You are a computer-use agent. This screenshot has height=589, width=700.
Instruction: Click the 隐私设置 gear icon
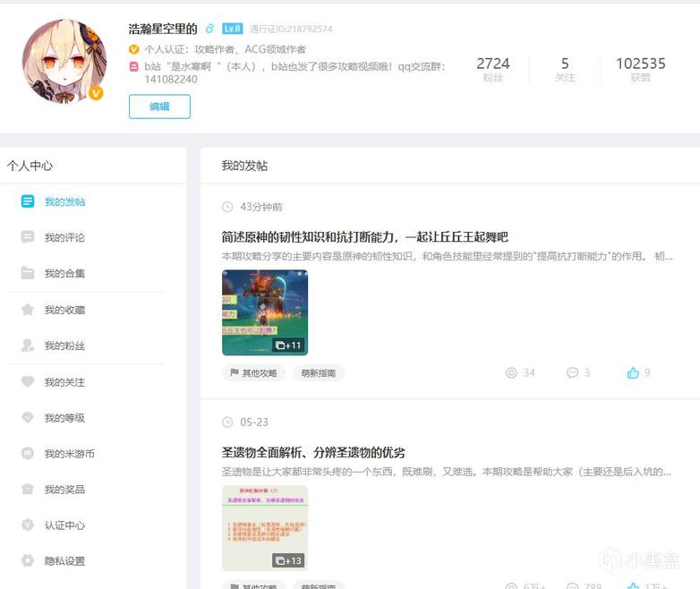pos(28,561)
